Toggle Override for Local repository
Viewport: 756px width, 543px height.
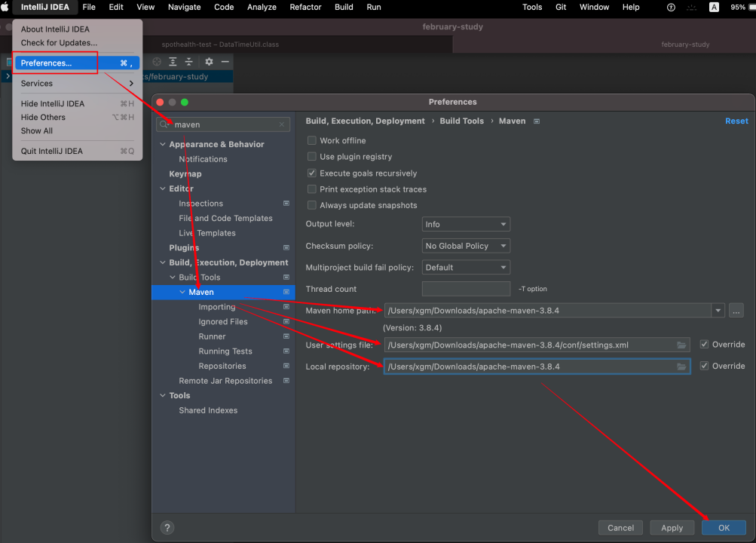point(705,366)
